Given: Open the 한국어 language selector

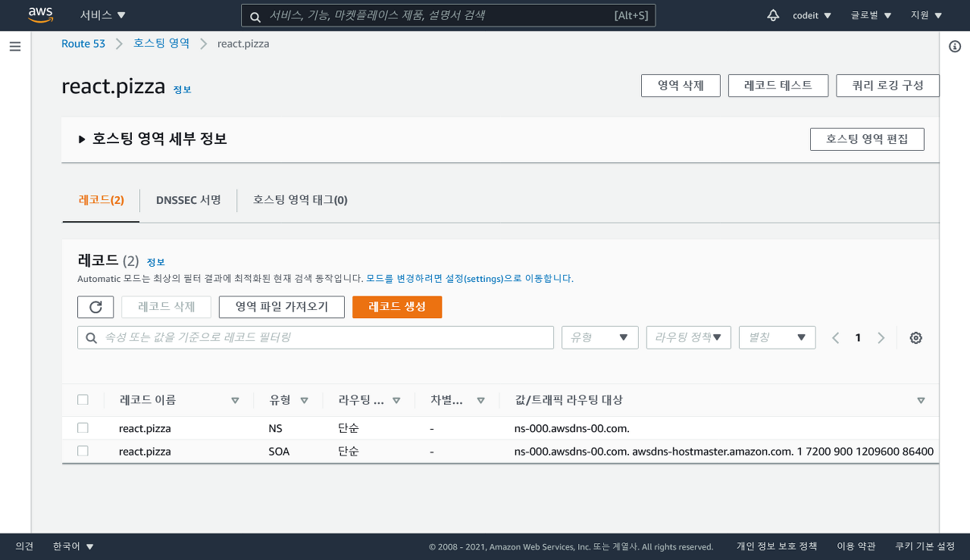Looking at the screenshot, I should tap(73, 546).
